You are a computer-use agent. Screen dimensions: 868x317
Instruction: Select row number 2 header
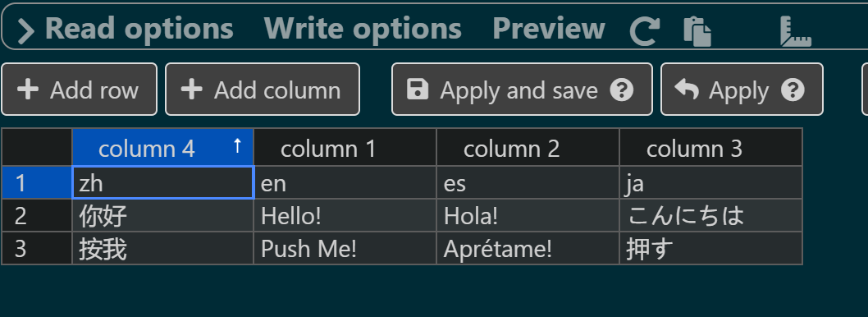point(37,216)
